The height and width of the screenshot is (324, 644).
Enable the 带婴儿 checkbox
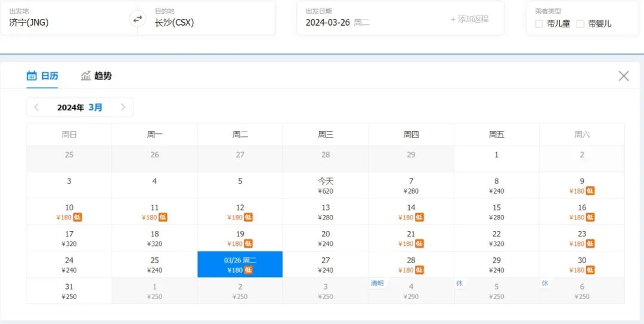coord(580,24)
